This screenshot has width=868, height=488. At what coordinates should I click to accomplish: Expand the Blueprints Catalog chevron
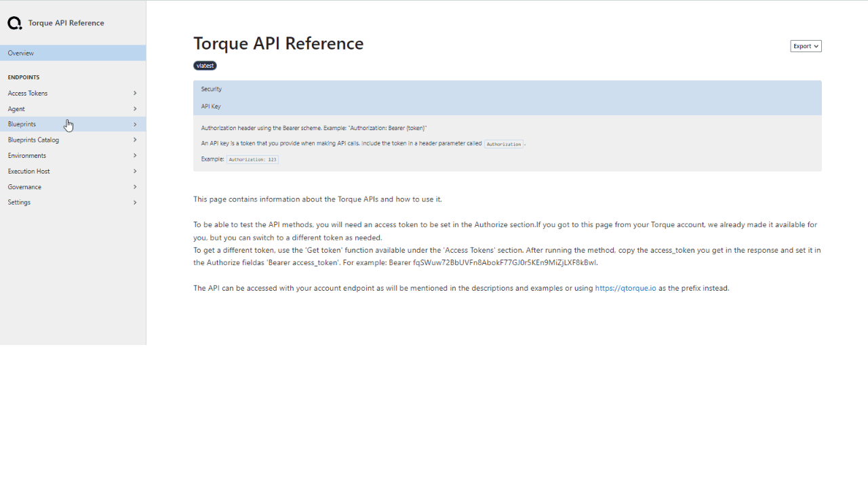[135, 140]
